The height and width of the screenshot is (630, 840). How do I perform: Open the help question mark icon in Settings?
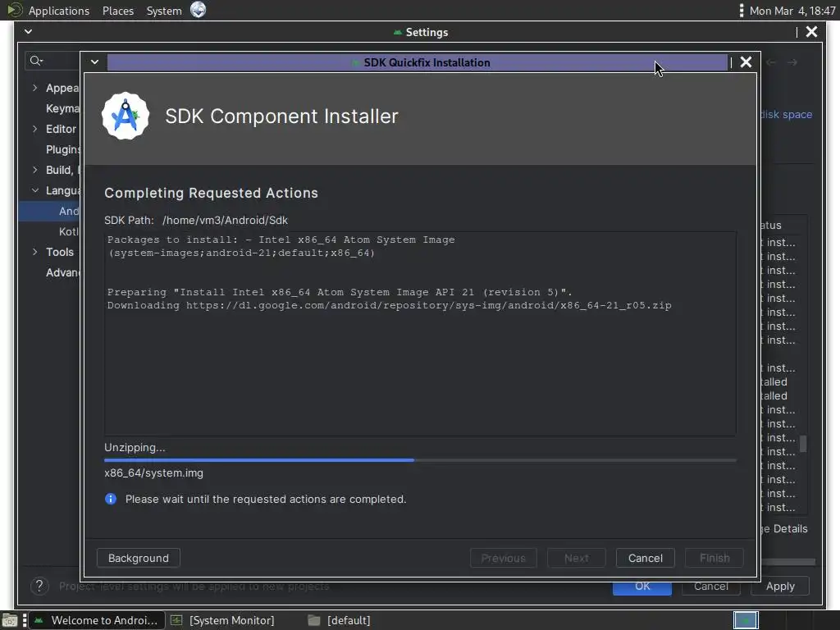coord(39,586)
